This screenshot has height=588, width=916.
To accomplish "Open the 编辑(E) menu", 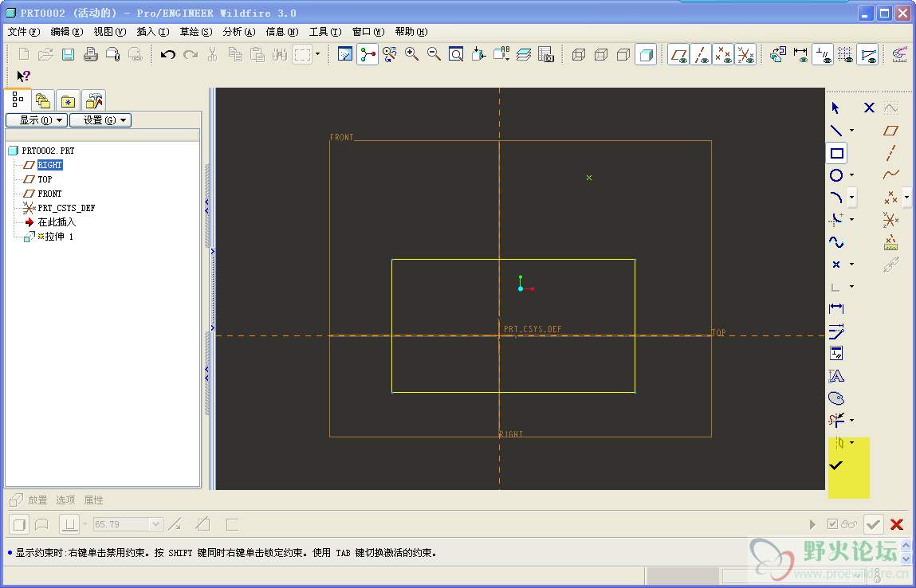I will [67, 32].
